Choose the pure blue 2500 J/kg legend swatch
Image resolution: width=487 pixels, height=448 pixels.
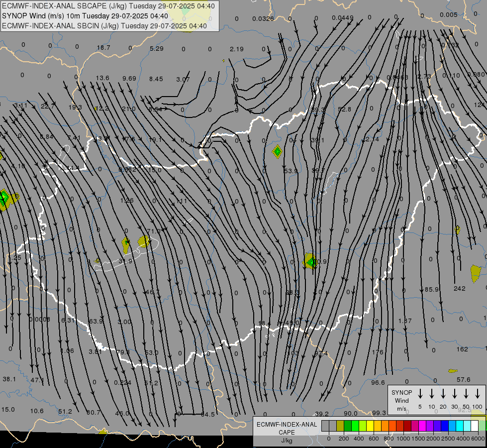point(444,426)
